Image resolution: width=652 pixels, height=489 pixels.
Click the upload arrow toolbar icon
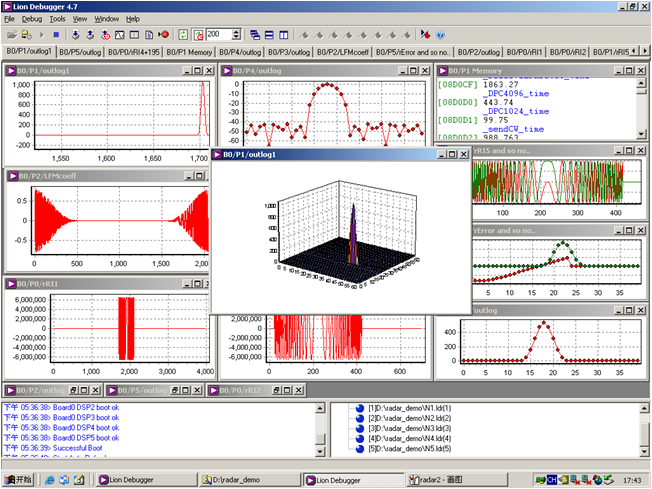90,35
